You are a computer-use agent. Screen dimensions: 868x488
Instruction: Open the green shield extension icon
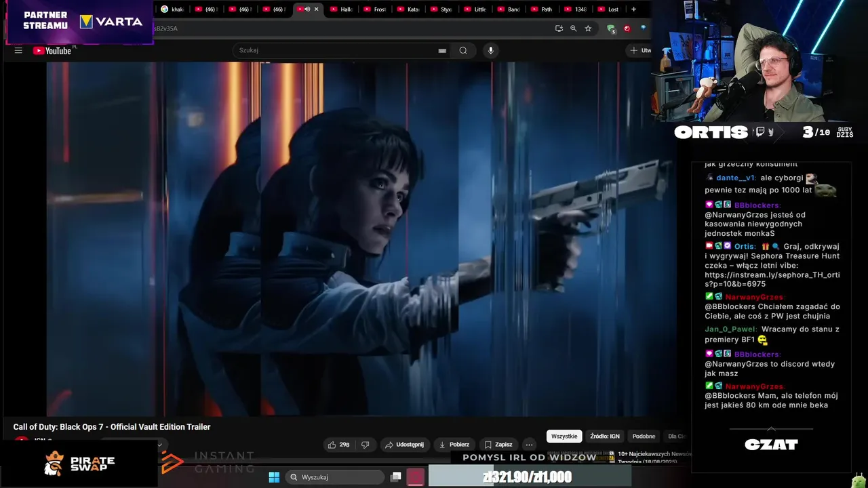pos(611,28)
